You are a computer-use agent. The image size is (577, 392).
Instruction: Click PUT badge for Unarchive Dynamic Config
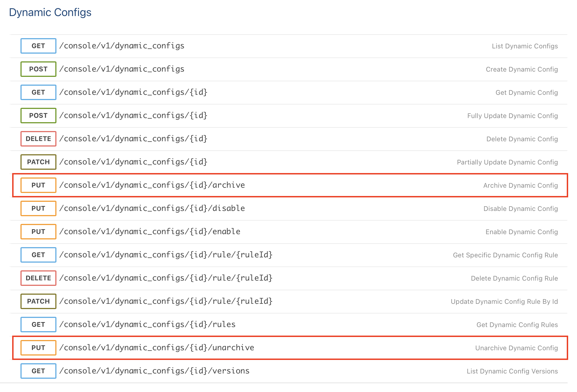click(38, 348)
